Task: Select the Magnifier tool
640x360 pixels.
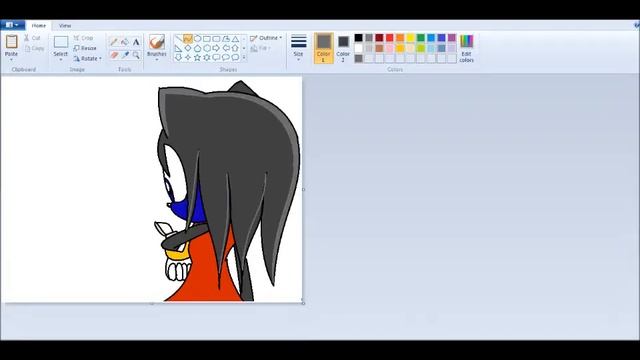Action: point(136,55)
